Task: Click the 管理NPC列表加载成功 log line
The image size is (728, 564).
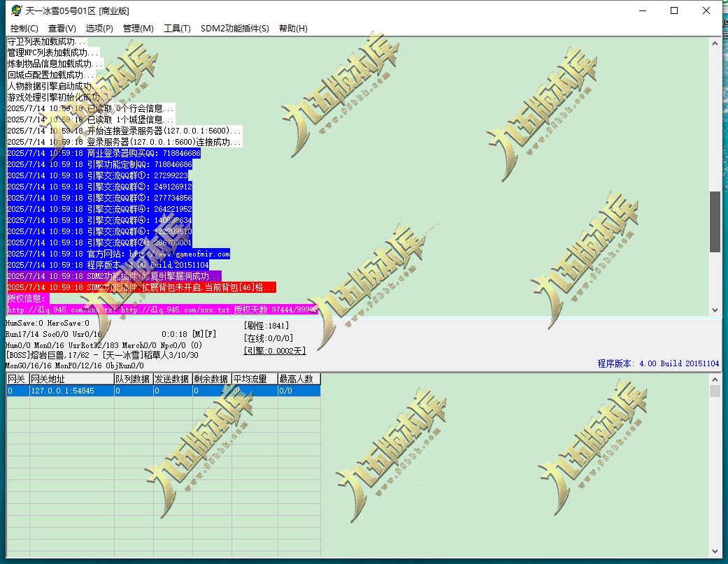Action: click(x=53, y=53)
